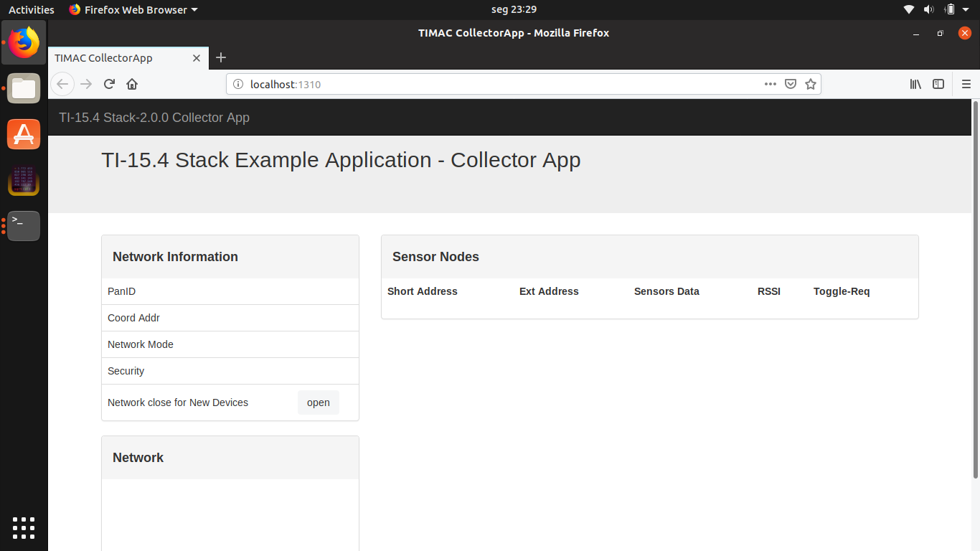The height and width of the screenshot is (551, 980).
Task: Go to the Firefox home page
Action: click(132, 84)
